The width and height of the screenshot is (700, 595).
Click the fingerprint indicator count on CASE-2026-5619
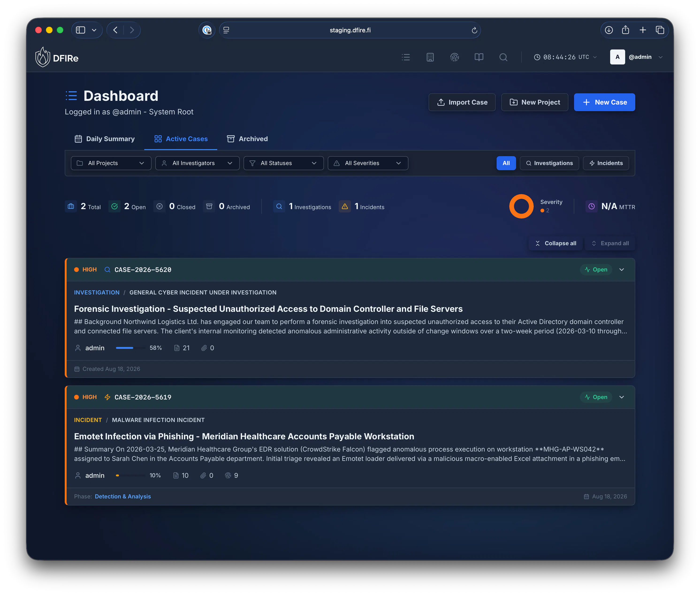232,475
